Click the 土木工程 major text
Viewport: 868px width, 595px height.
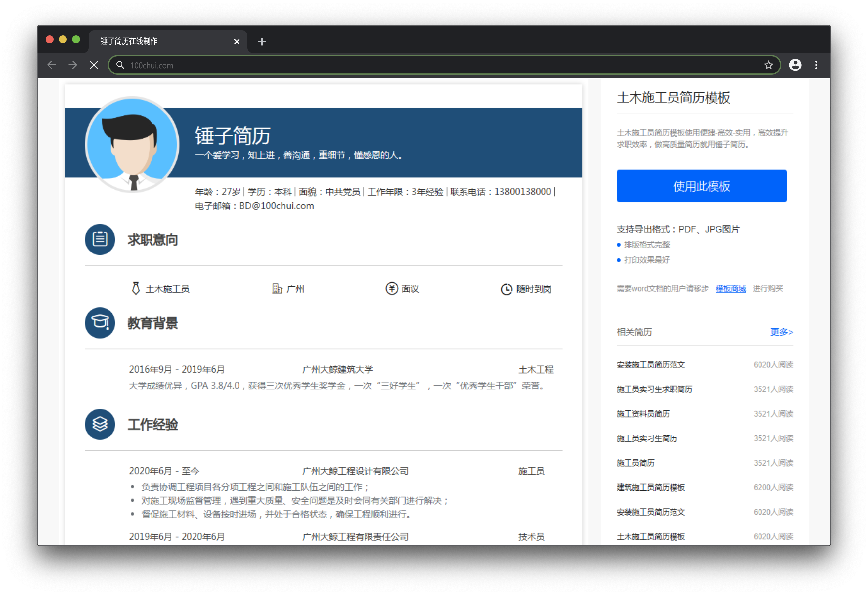[x=536, y=369]
